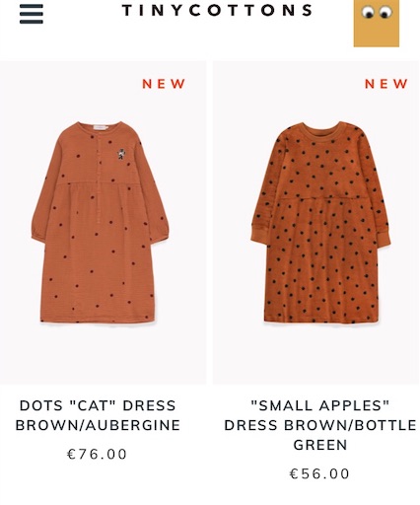The height and width of the screenshot is (505, 420).
Task: Click the "Small Apples" Dress Brown/Bottle Green title
Action: (320, 425)
